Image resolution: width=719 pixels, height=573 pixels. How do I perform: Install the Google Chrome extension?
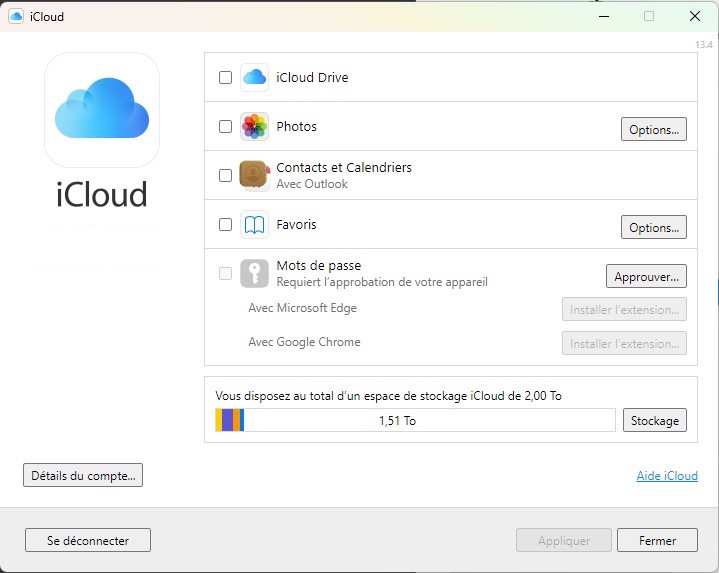(625, 343)
